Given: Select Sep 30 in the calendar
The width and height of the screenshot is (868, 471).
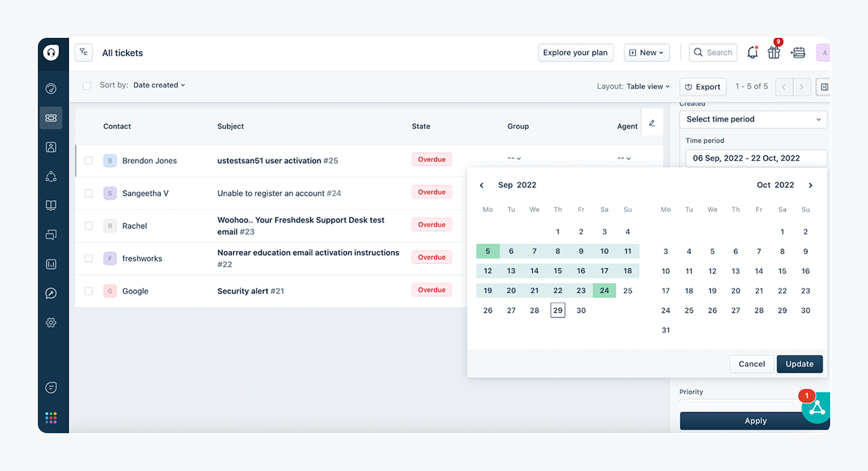Looking at the screenshot, I should (581, 310).
